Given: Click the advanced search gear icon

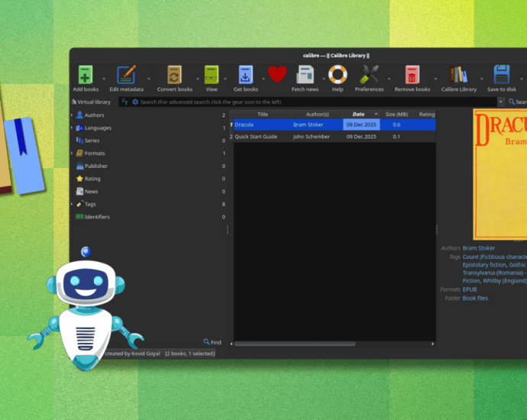Looking at the screenshot, I should [135, 102].
